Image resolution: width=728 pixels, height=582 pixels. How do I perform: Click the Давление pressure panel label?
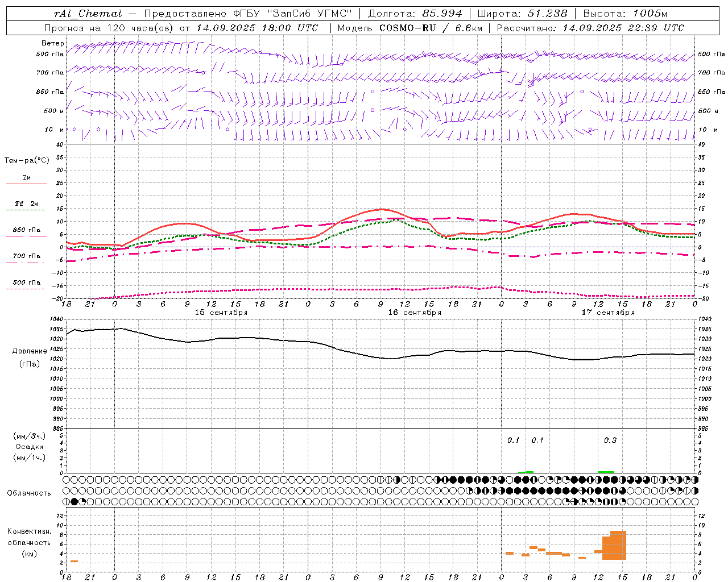[x=30, y=351]
